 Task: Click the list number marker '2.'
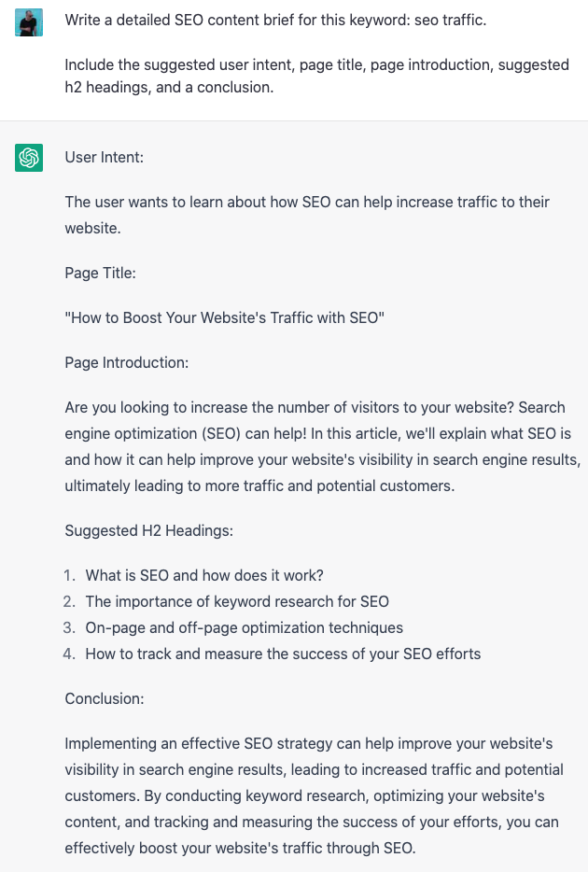(x=70, y=601)
